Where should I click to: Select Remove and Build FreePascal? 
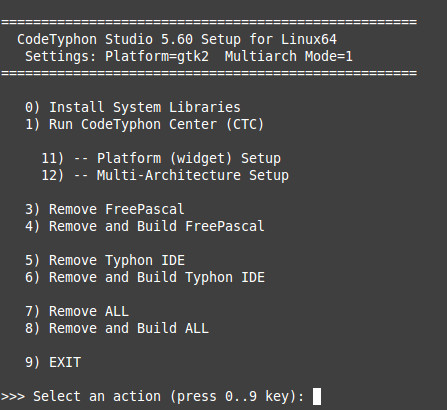point(145,226)
